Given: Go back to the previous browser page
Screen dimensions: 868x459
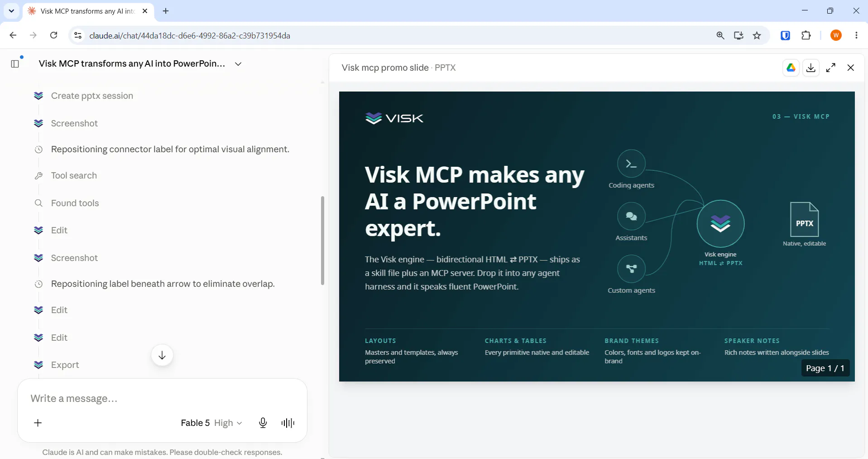Looking at the screenshot, I should click(13, 35).
